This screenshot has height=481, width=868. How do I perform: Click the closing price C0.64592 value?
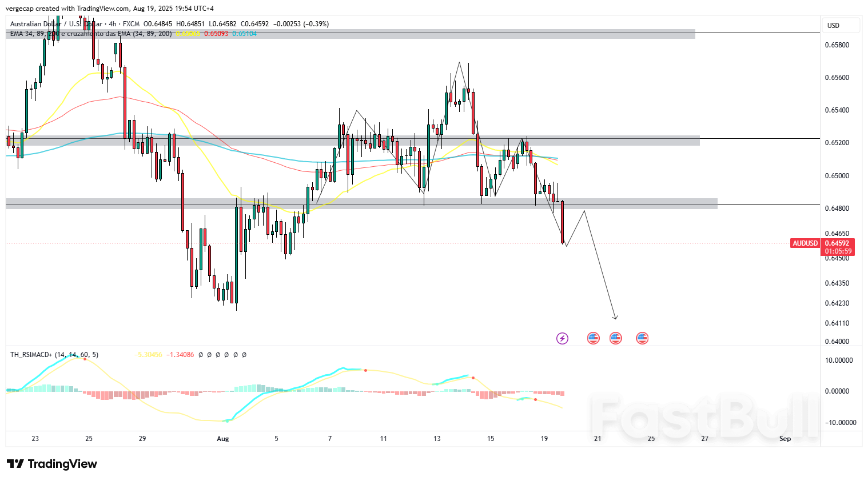254,24
